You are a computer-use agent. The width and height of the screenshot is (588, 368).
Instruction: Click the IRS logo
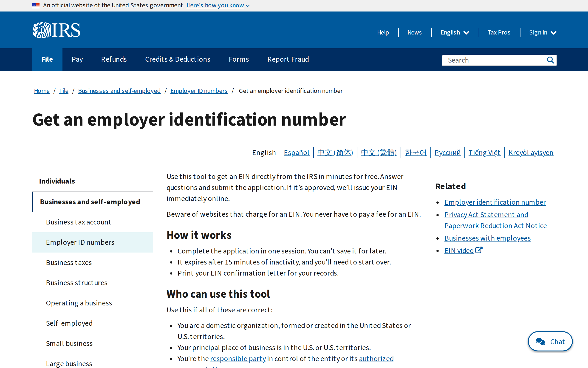coord(57,30)
